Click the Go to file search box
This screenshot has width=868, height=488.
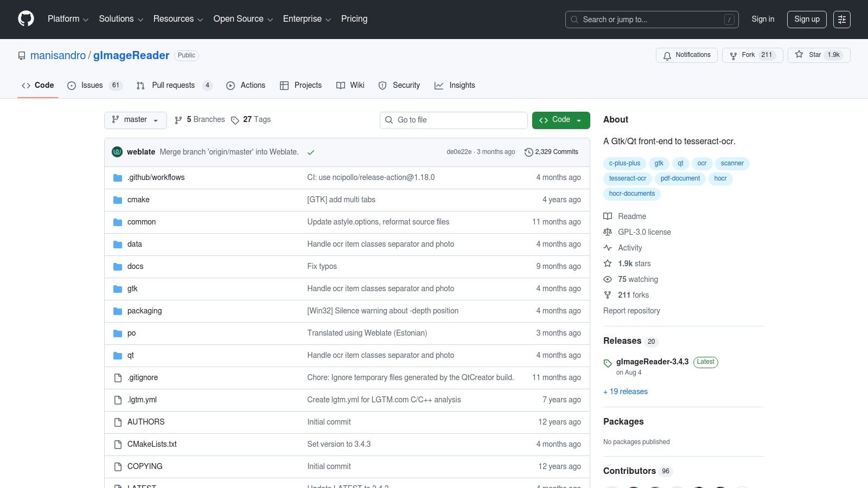coord(454,120)
